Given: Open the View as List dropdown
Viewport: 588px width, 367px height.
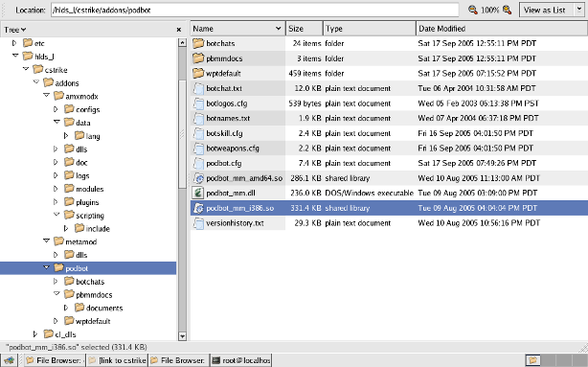Looking at the screenshot, I should click(x=552, y=11).
